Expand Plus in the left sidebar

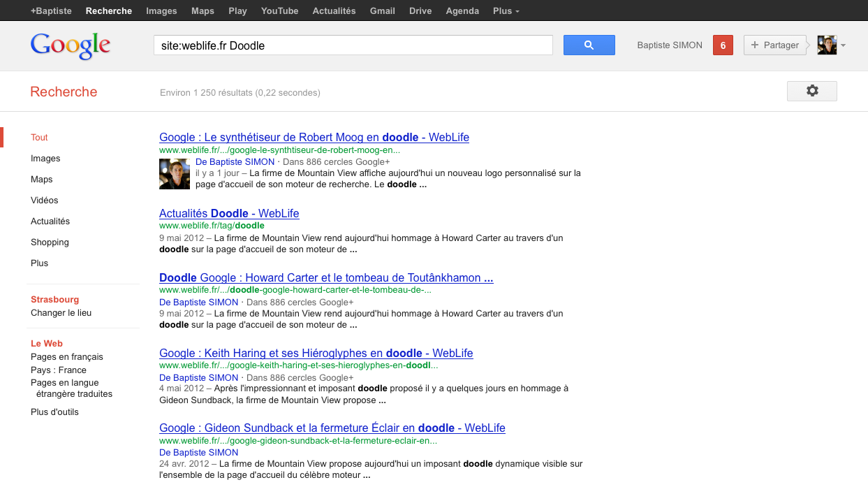click(40, 263)
